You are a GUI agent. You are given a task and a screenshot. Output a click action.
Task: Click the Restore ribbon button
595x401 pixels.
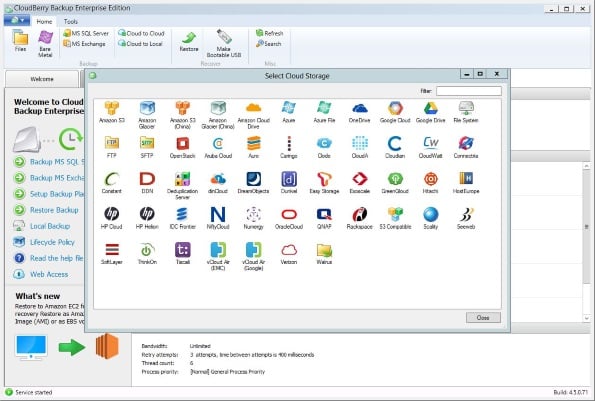click(189, 42)
